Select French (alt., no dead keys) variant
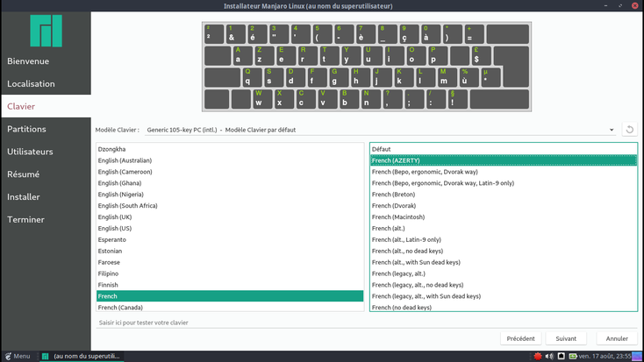644x362 pixels. tap(504, 251)
